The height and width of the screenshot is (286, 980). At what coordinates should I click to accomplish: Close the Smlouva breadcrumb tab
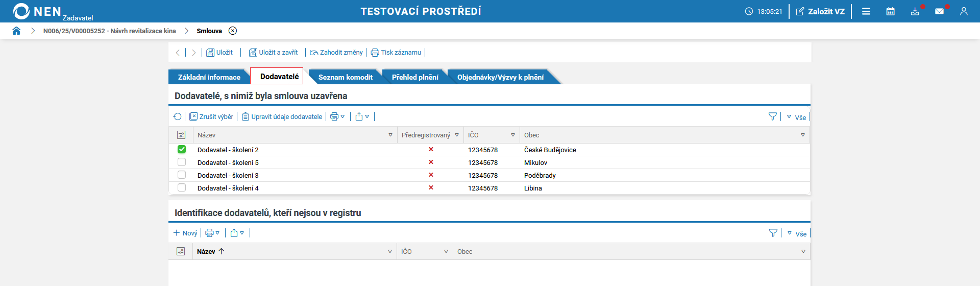(x=233, y=31)
